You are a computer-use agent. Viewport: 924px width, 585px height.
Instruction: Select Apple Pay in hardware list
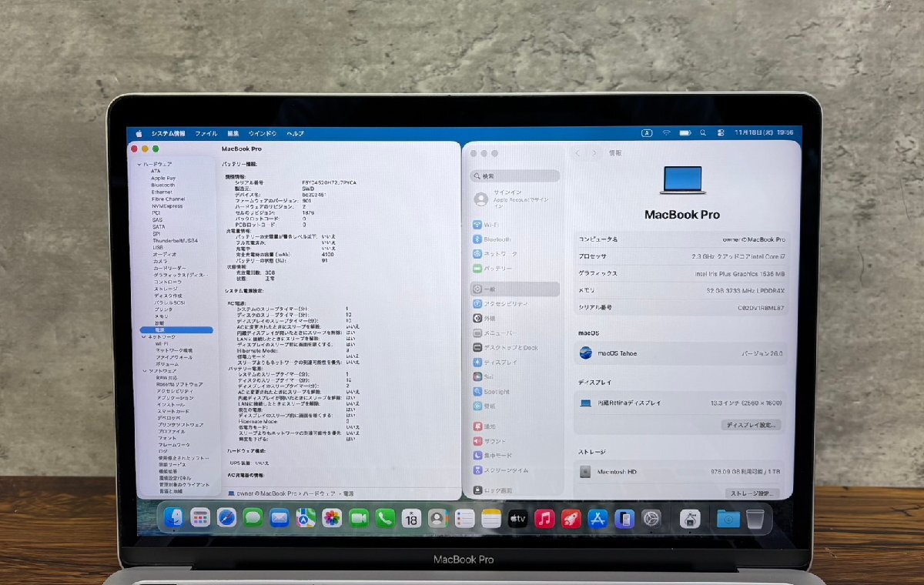(x=163, y=178)
